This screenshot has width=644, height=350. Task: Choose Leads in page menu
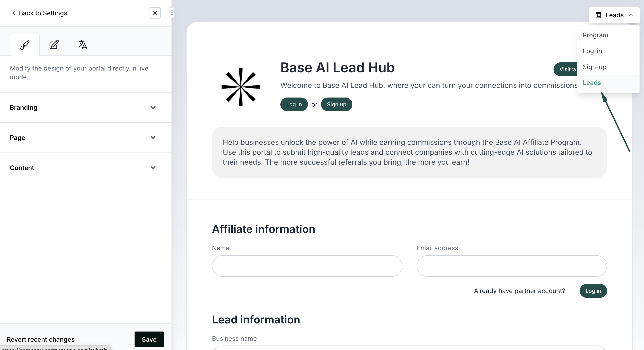[x=592, y=83]
